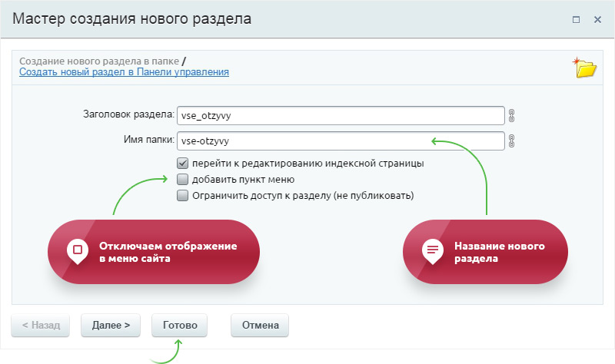Click the new folder icon with star

[586, 68]
